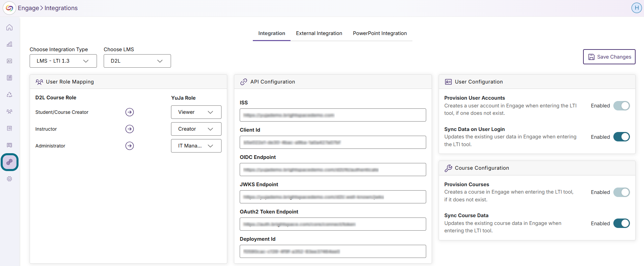Click the ISS input field

click(333, 115)
